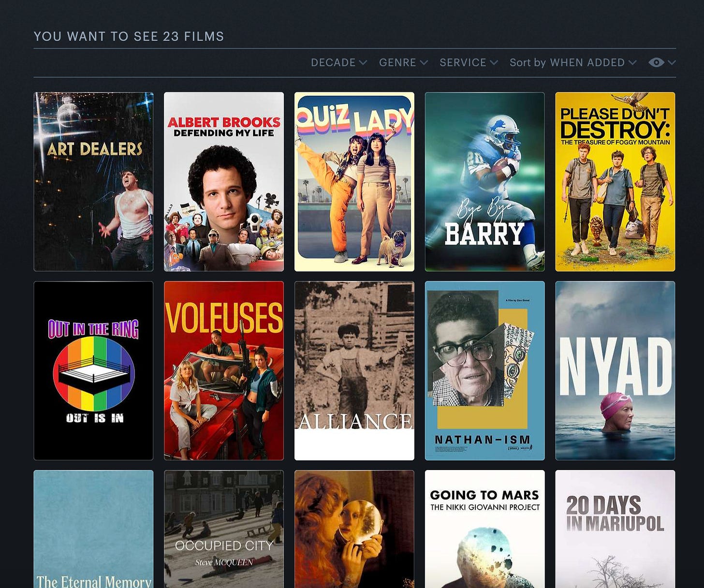This screenshot has width=704, height=588.
Task: Open the DECADE filter dropdown
Action: 339,62
